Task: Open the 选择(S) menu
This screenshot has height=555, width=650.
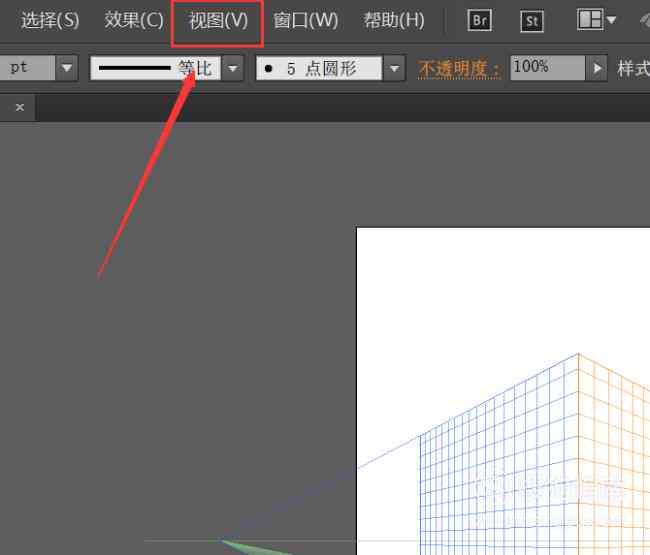Action: pyautogui.click(x=50, y=20)
